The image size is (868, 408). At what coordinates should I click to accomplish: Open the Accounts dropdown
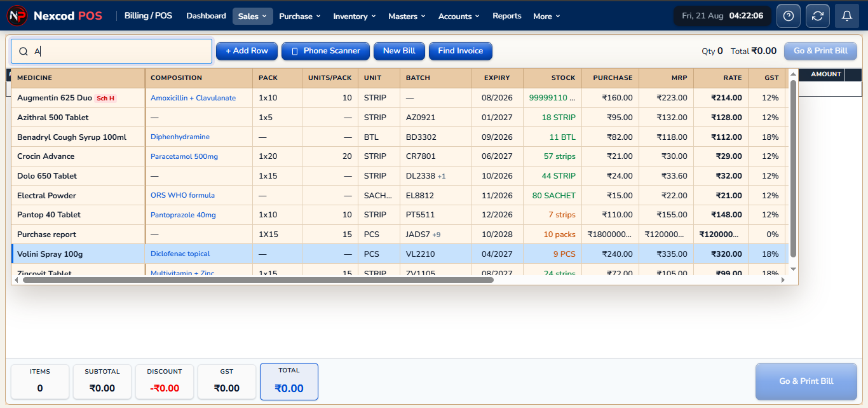click(x=459, y=16)
